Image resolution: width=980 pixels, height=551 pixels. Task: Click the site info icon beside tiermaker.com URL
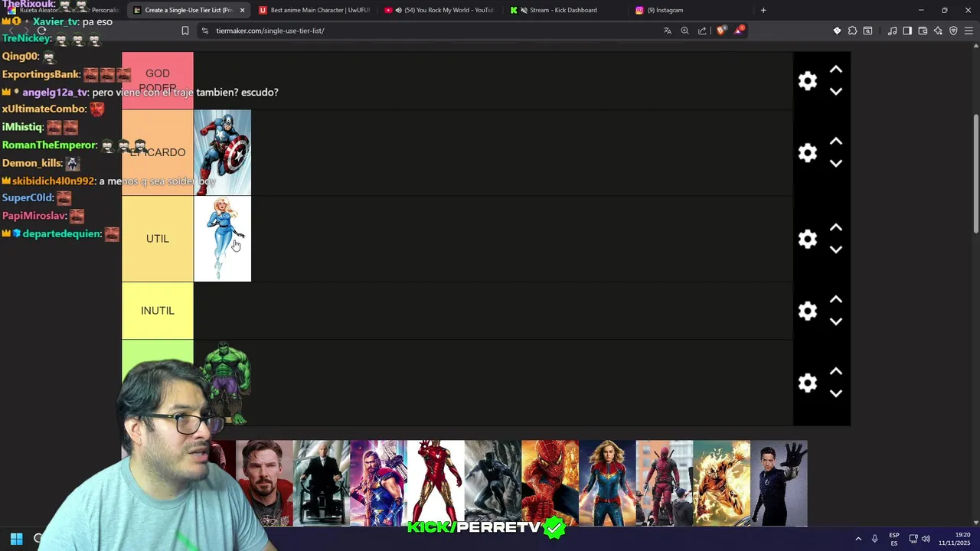click(x=204, y=31)
